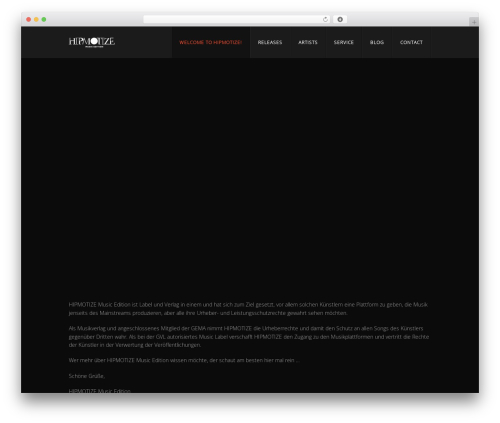Click the line 'Wer mehr über HIPMOTIZE Music Edition'

tap(184, 360)
